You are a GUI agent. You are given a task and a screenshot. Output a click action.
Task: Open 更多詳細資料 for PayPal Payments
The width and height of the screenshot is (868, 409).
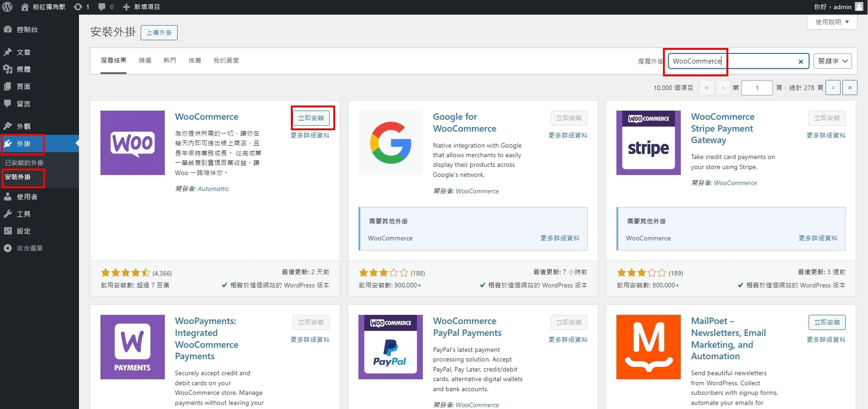coord(568,340)
